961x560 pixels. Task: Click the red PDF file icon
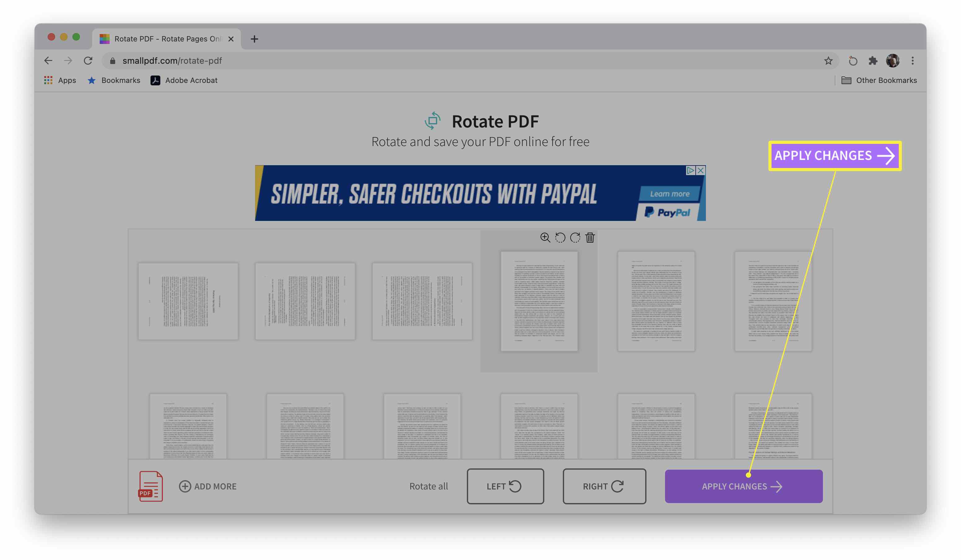[151, 486]
